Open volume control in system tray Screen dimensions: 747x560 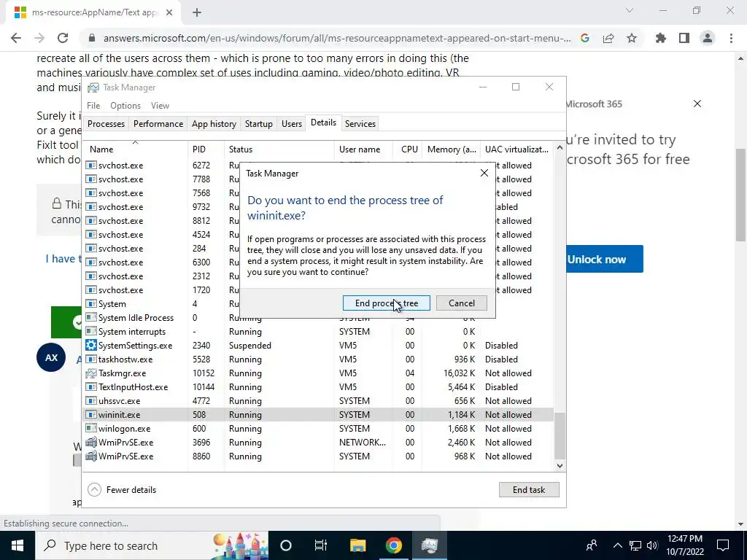[652, 545]
